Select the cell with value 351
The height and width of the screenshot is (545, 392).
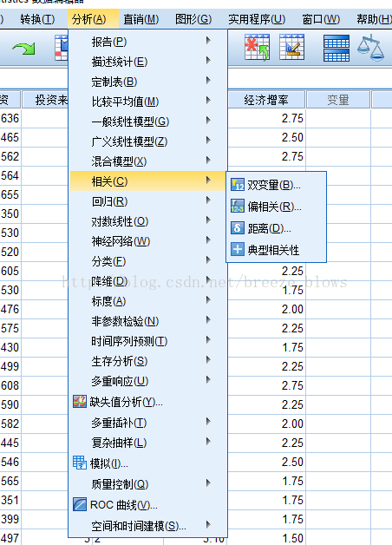(x=10, y=500)
